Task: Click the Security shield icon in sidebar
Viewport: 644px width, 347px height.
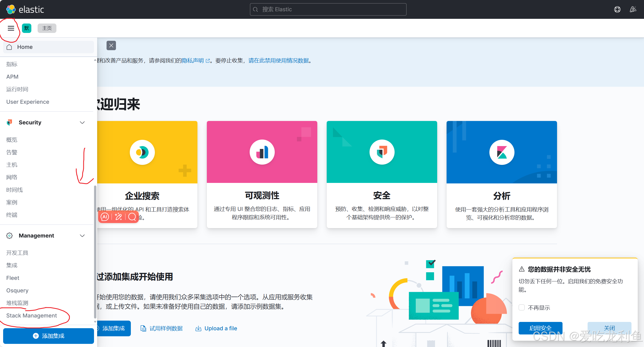Action: (x=9, y=122)
